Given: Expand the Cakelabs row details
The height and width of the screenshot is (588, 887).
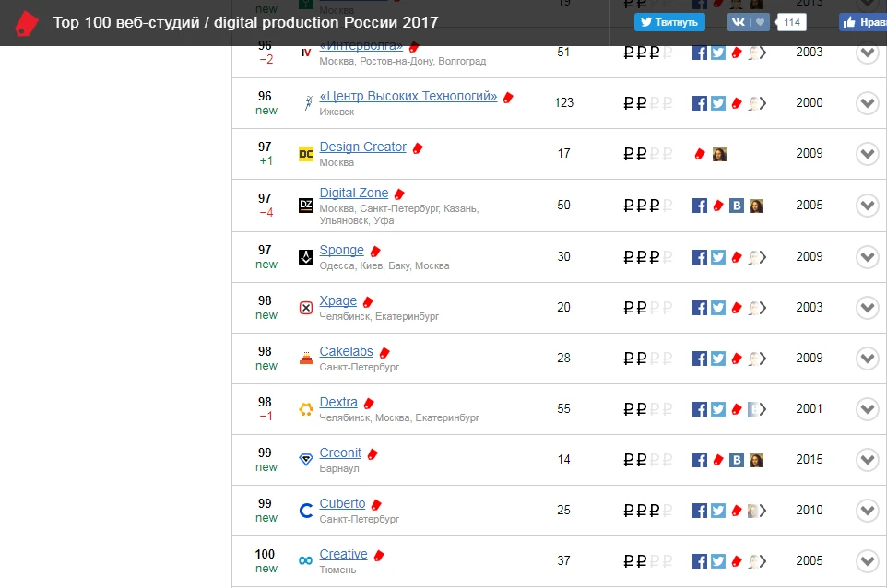Looking at the screenshot, I should tap(868, 359).
